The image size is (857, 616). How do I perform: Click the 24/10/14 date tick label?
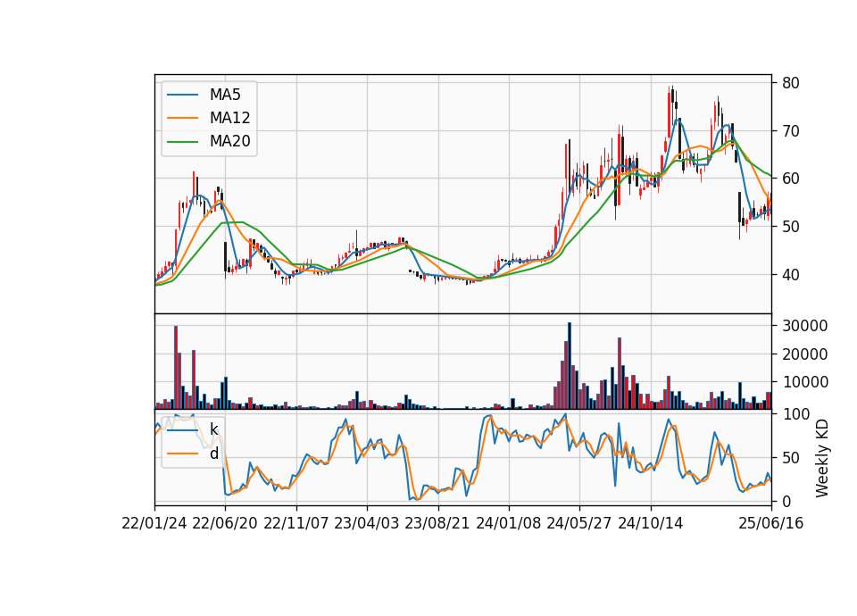pos(651,523)
